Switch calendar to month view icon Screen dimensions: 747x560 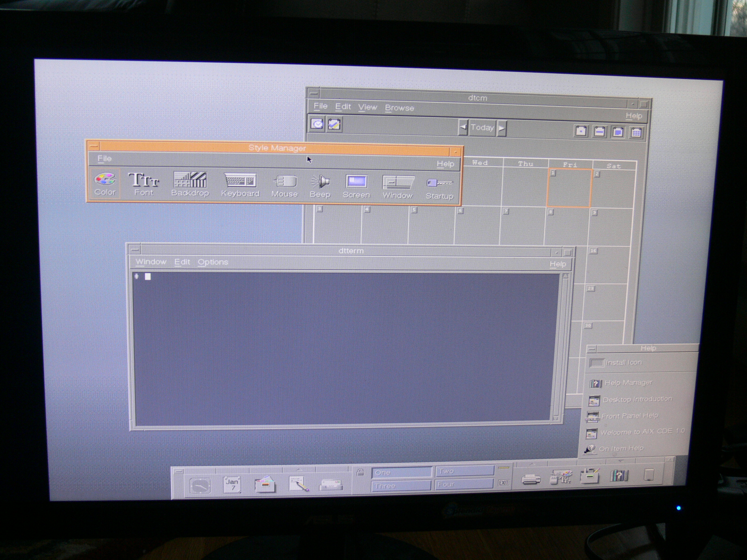click(x=618, y=132)
